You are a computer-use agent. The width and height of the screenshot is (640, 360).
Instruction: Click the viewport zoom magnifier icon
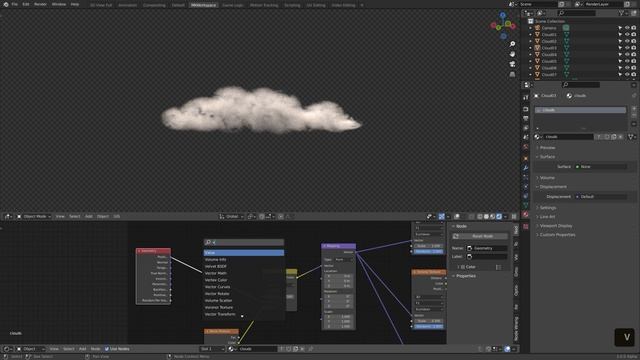coord(512,44)
